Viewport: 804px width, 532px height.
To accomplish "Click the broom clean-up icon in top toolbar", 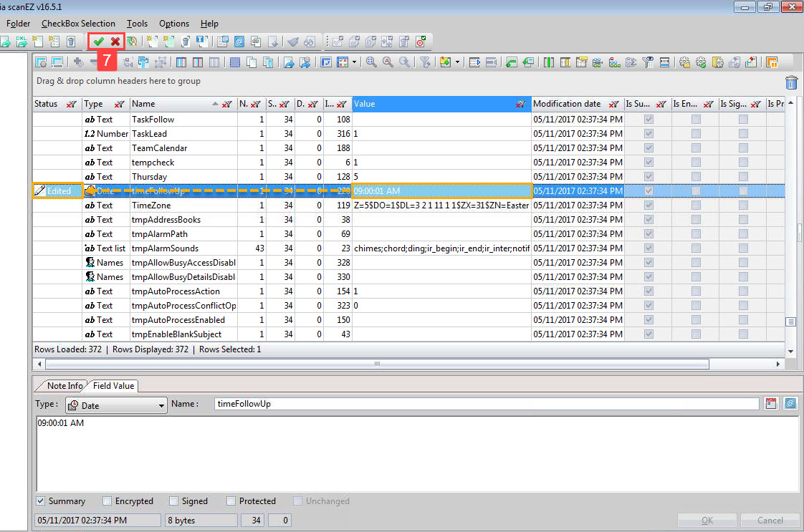I will point(293,42).
